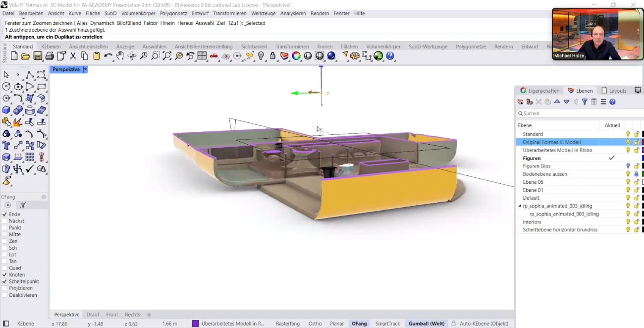Click the red color swatch of Original Formas layer

pyautogui.click(x=643, y=142)
